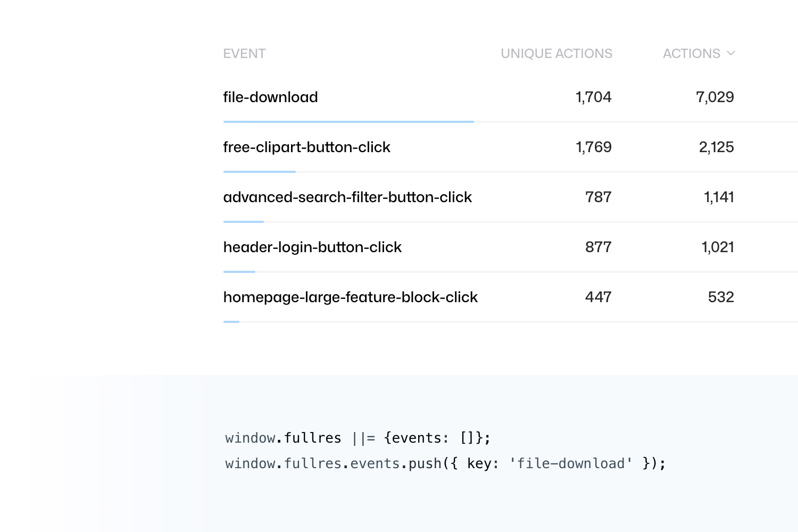Viewport: 798px width, 532px height.
Task: Click the 1,704 unique actions value
Action: click(x=594, y=97)
